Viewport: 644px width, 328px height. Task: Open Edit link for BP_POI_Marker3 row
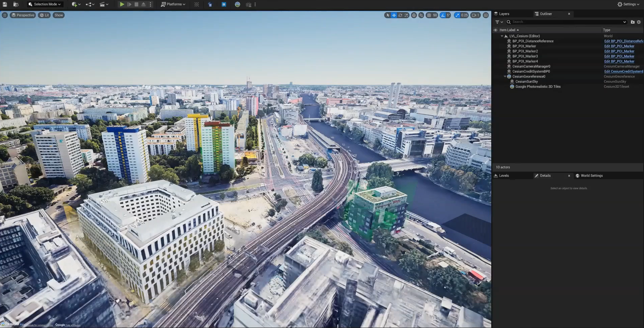coord(619,56)
